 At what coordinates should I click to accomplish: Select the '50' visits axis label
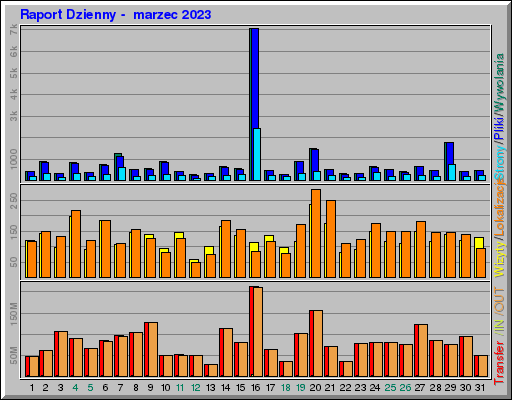(14, 262)
